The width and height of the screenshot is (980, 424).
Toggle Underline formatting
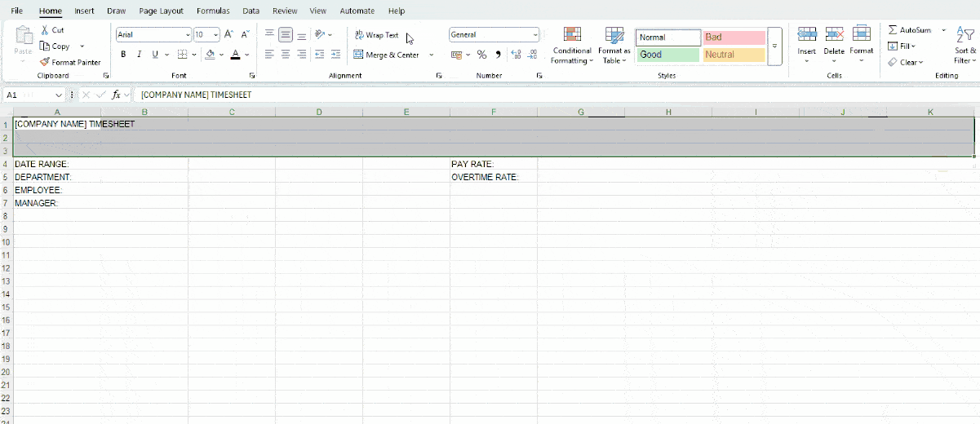155,55
